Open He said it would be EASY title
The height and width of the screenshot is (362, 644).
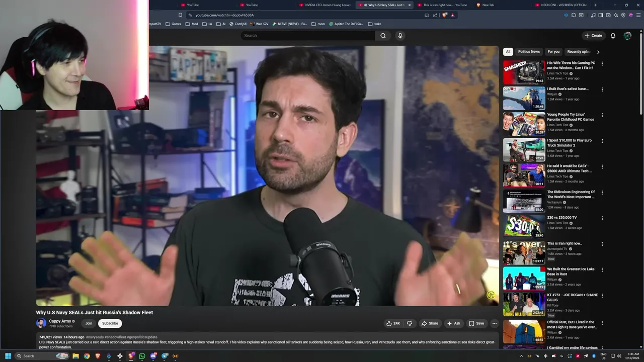pos(570,168)
